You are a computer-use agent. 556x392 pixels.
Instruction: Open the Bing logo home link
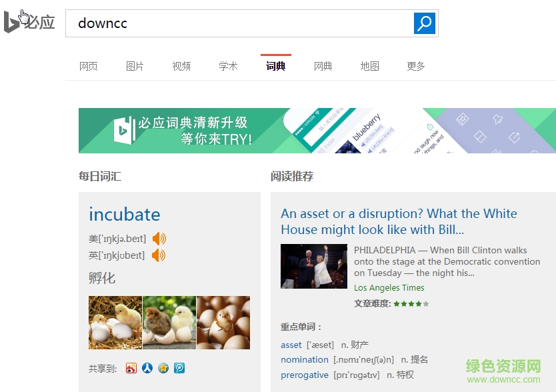point(29,22)
